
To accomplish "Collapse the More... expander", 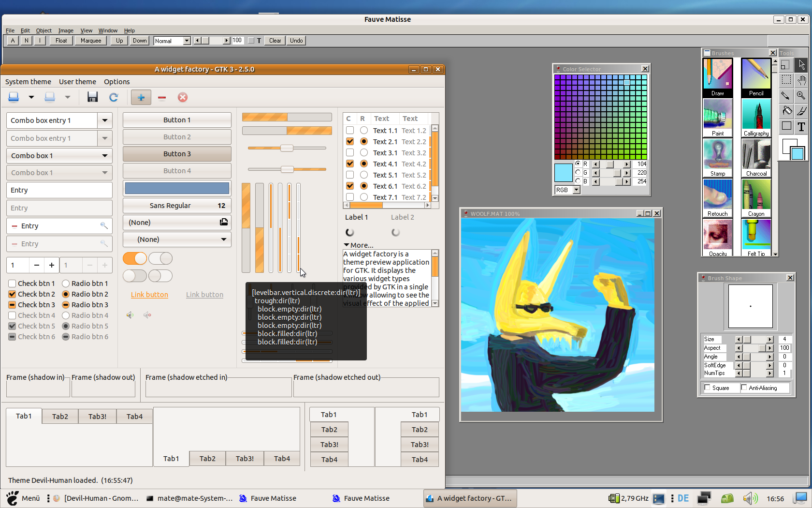I will point(359,245).
